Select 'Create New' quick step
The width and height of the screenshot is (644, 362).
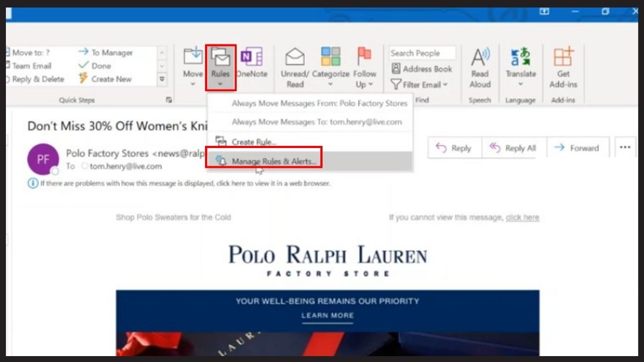tap(105, 79)
